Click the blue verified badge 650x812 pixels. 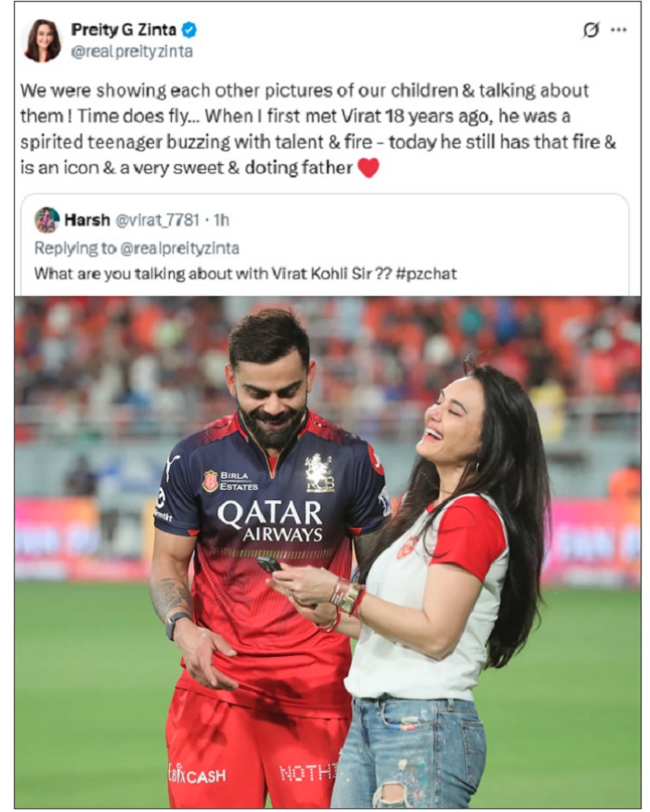[188, 31]
